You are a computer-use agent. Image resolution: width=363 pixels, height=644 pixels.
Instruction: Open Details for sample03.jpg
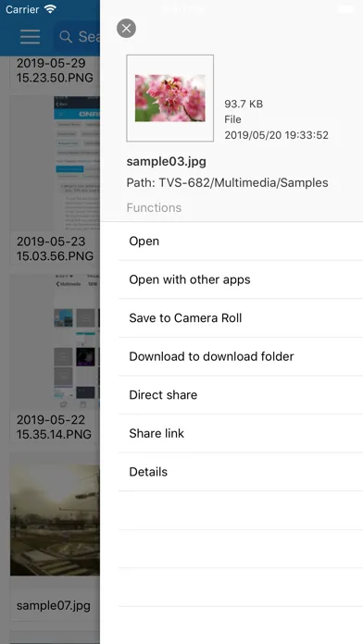click(241, 472)
